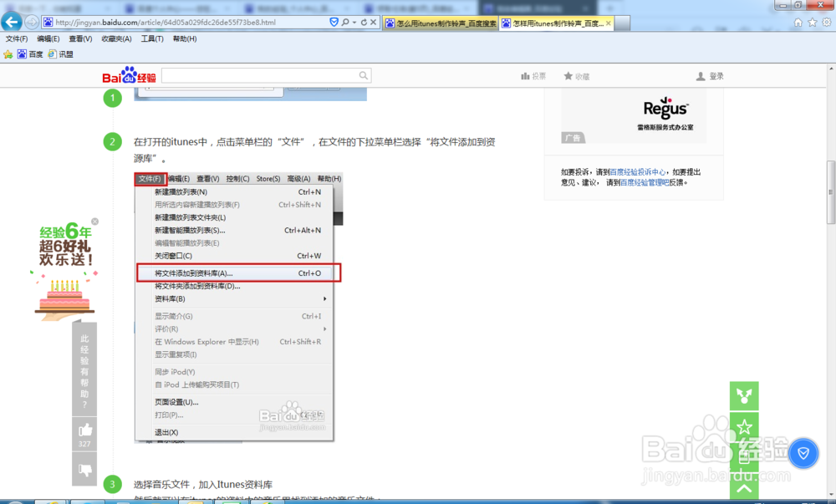Open the 编辑(E) browser menu
836x504 pixels.
click(48, 39)
